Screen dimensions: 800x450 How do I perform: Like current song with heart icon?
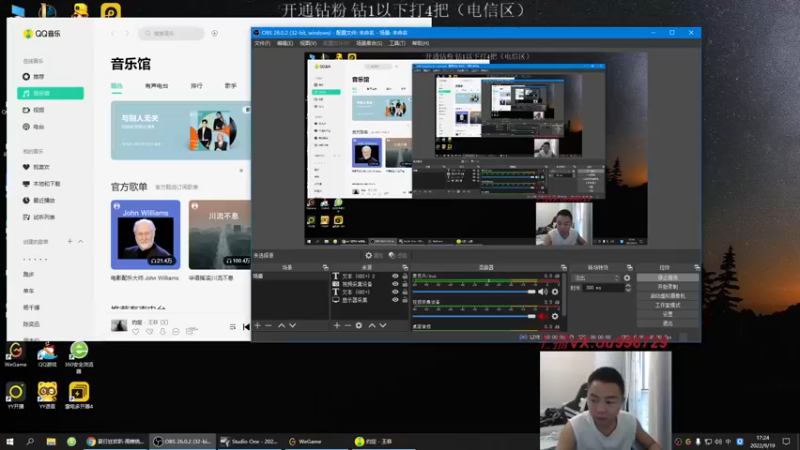136,332
